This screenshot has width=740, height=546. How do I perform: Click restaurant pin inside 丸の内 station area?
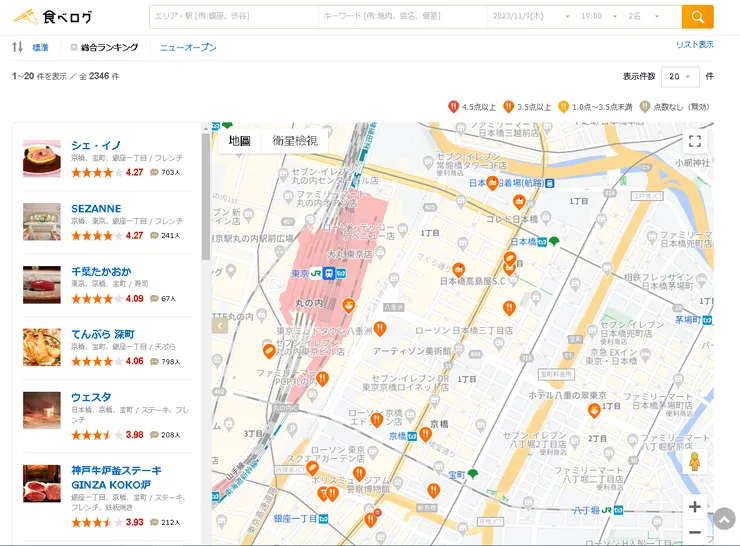[x=348, y=305]
